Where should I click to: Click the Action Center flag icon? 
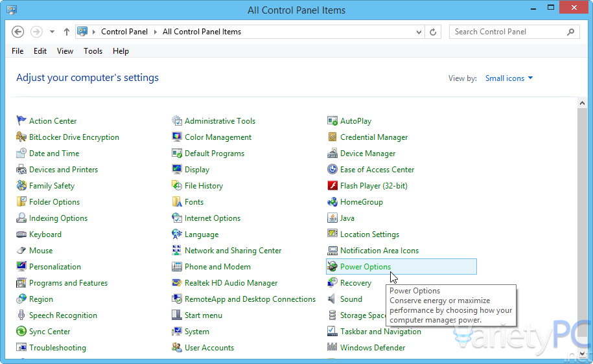pos(21,121)
